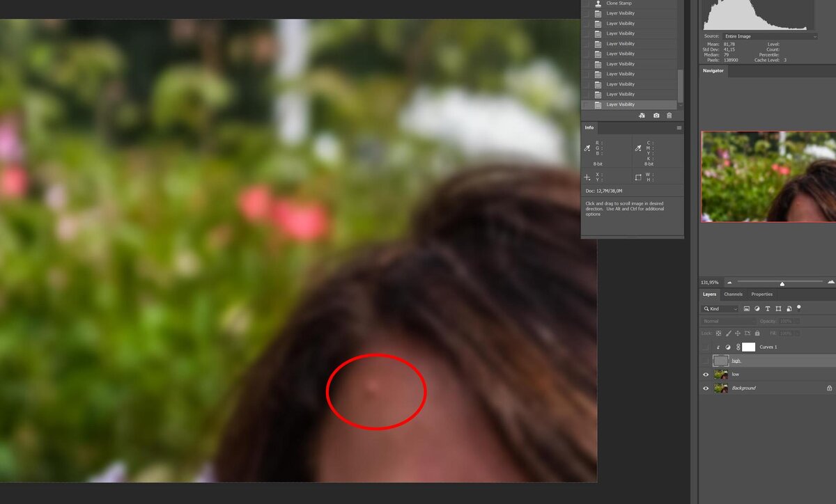Viewport: 836px width, 504px height.
Task: Click Curves 1 clipping arrow icon
Action: click(x=718, y=347)
